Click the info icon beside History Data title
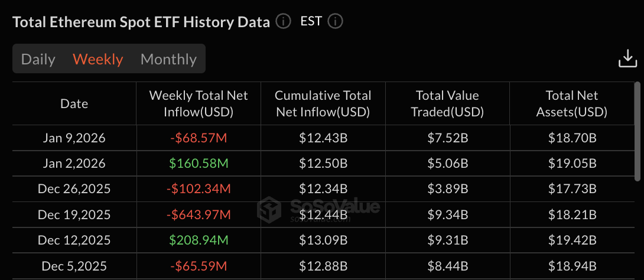Viewport: 644px width, 280px height. [283, 21]
